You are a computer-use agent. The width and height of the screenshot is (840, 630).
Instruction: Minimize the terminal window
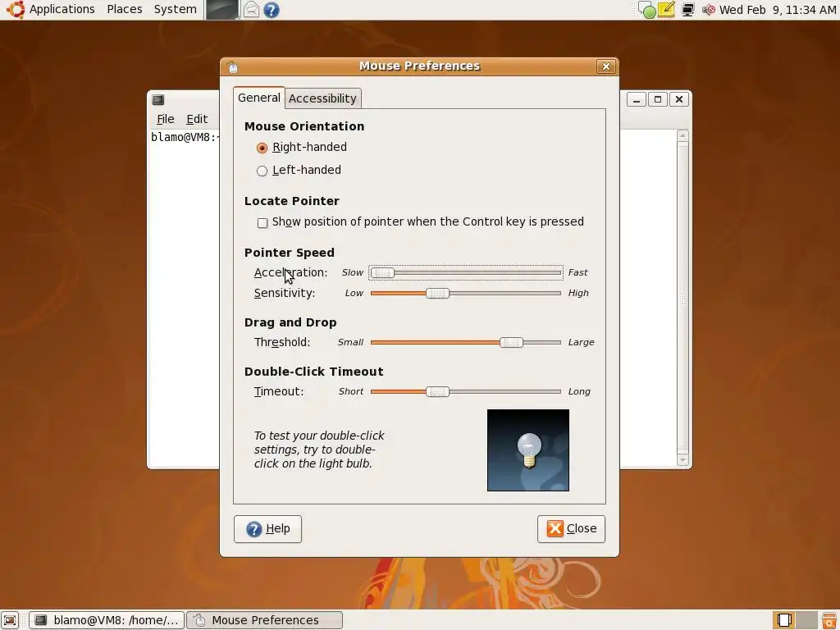click(x=636, y=99)
